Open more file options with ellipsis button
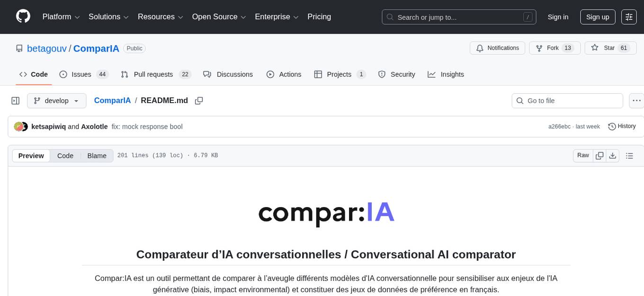Screen dimensions: 644x296 [636, 100]
